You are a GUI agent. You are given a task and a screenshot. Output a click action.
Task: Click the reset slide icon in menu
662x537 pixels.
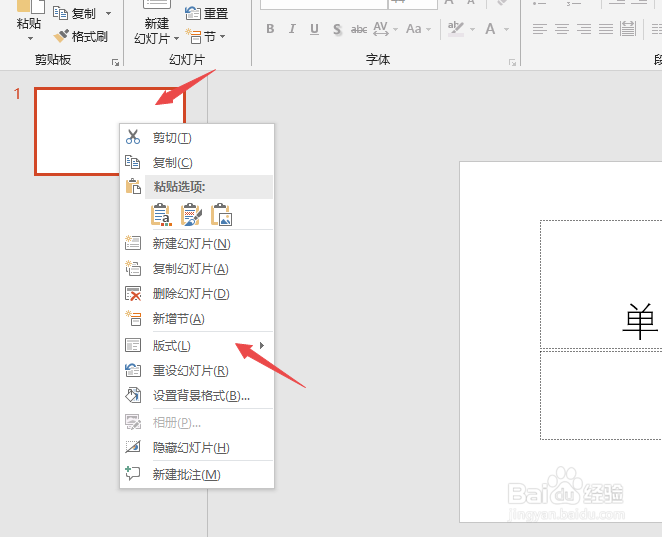[133, 370]
